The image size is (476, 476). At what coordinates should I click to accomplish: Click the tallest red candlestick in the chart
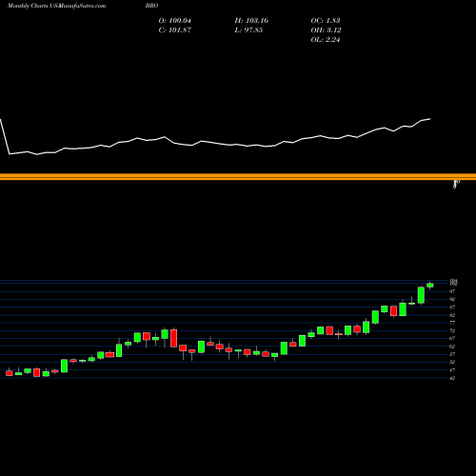[174, 338]
